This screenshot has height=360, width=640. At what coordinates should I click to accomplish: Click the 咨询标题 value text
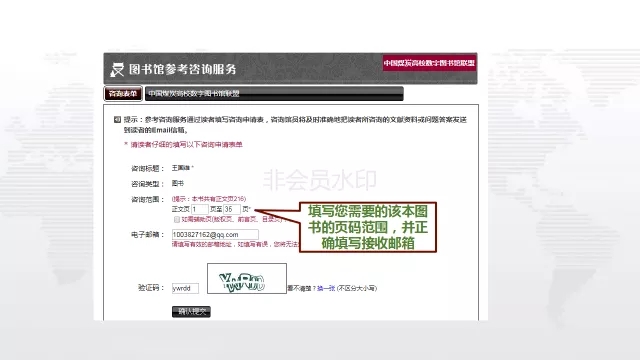coord(181,168)
